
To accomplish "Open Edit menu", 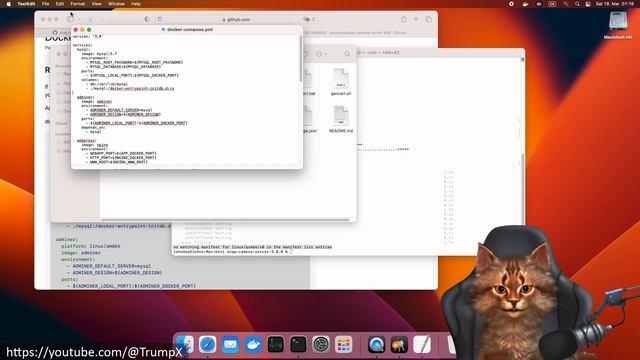I will click(x=60, y=4).
